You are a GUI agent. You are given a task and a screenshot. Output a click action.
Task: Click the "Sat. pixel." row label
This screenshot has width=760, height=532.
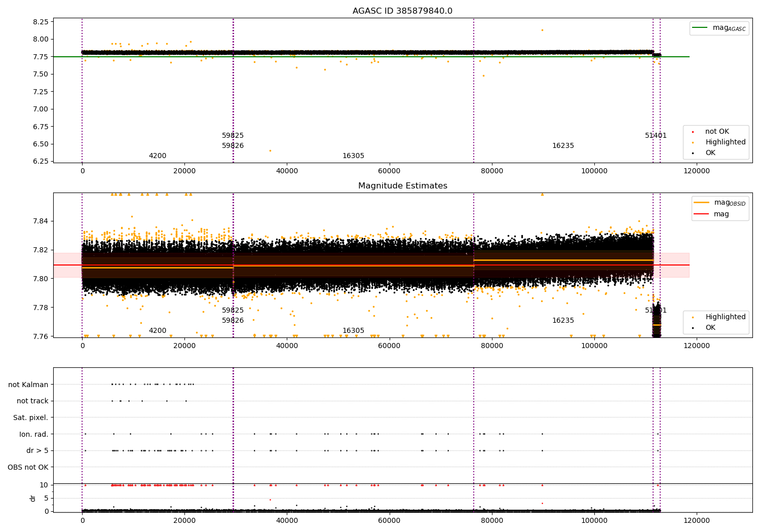(31, 417)
